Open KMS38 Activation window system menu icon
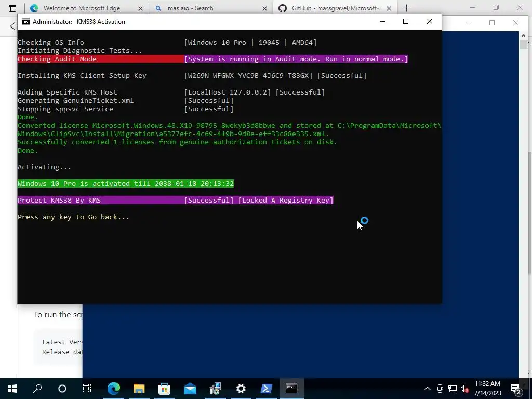This screenshot has height=399, width=532. [26, 22]
